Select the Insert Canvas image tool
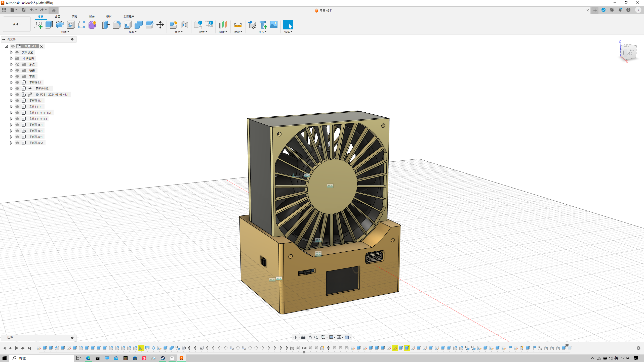Viewport: 644px width, 362px height. [x=274, y=25]
